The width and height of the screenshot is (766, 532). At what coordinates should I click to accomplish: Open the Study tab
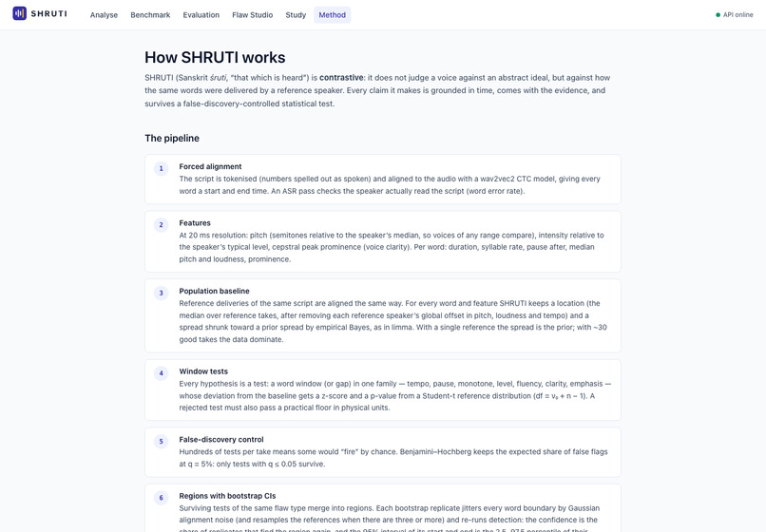(296, 15)
